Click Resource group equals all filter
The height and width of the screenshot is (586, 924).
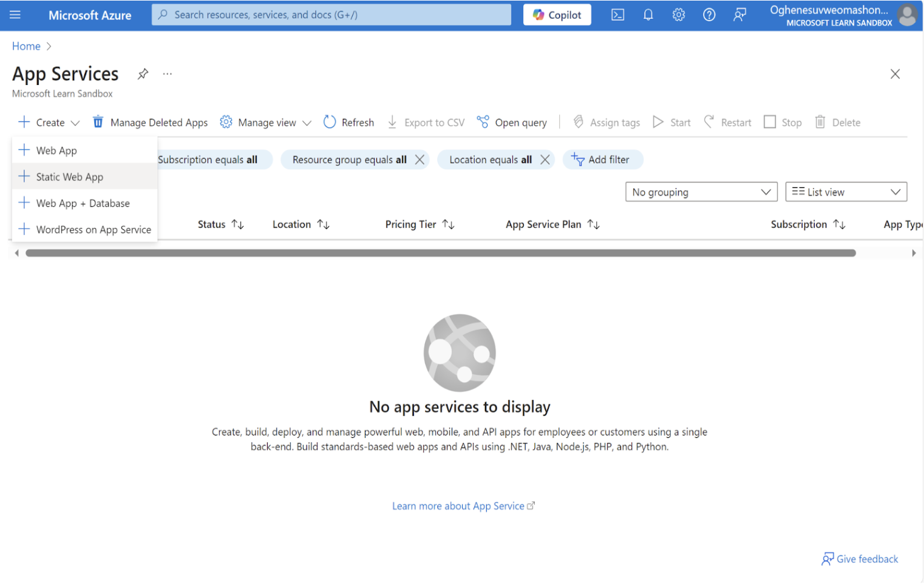click(x=349, y=160)
